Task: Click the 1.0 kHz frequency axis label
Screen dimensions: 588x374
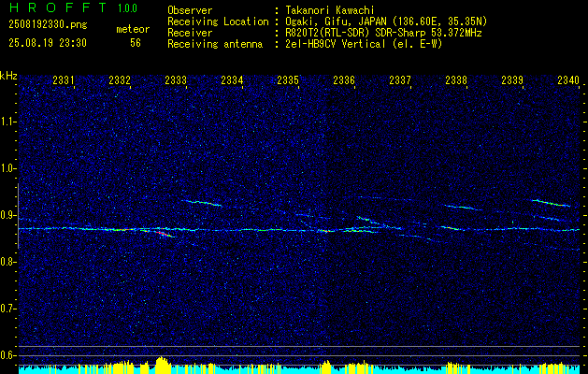Action: coord(7,168)
